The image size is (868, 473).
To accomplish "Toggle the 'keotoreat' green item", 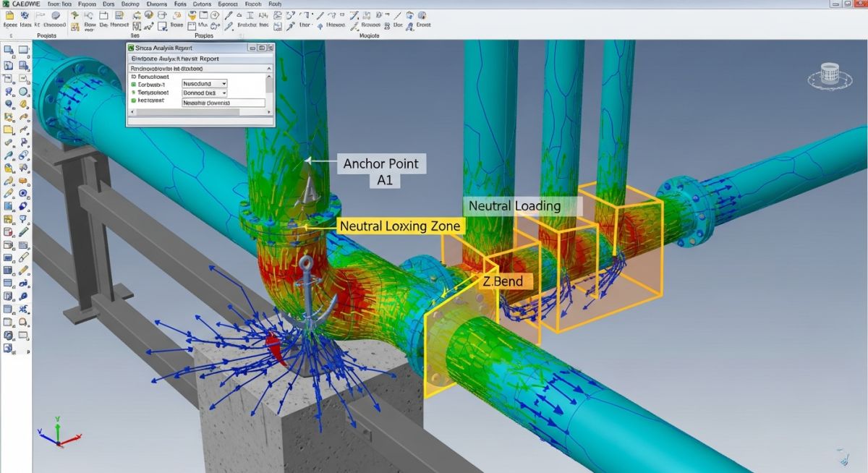I will [133, 101].
